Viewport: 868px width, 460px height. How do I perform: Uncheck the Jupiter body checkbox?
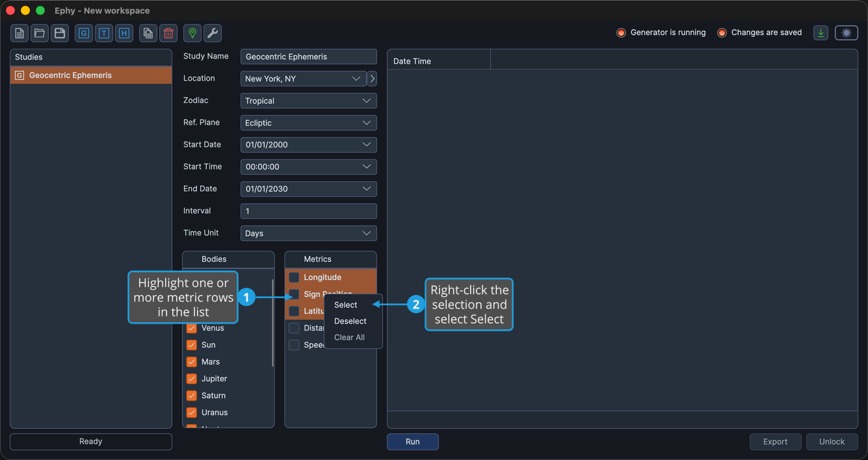pos(192,379)
